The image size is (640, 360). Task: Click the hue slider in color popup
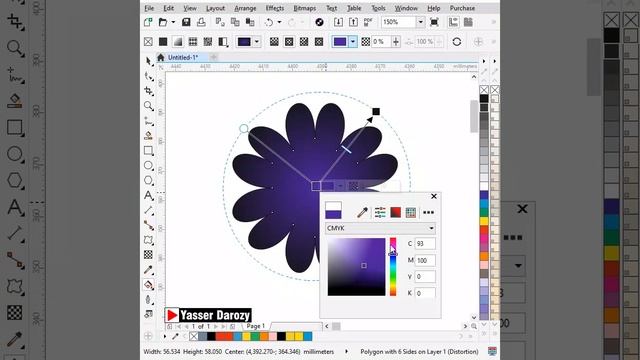(393, 267)
